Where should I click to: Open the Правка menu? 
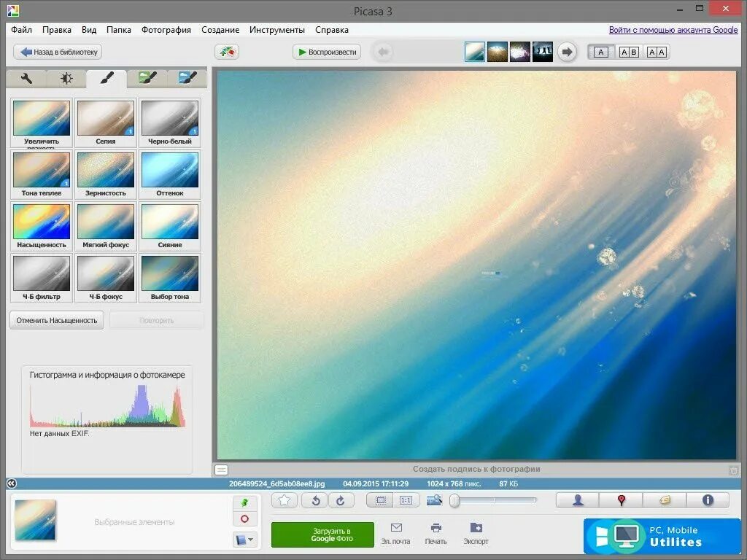click(x=57, y=29)
